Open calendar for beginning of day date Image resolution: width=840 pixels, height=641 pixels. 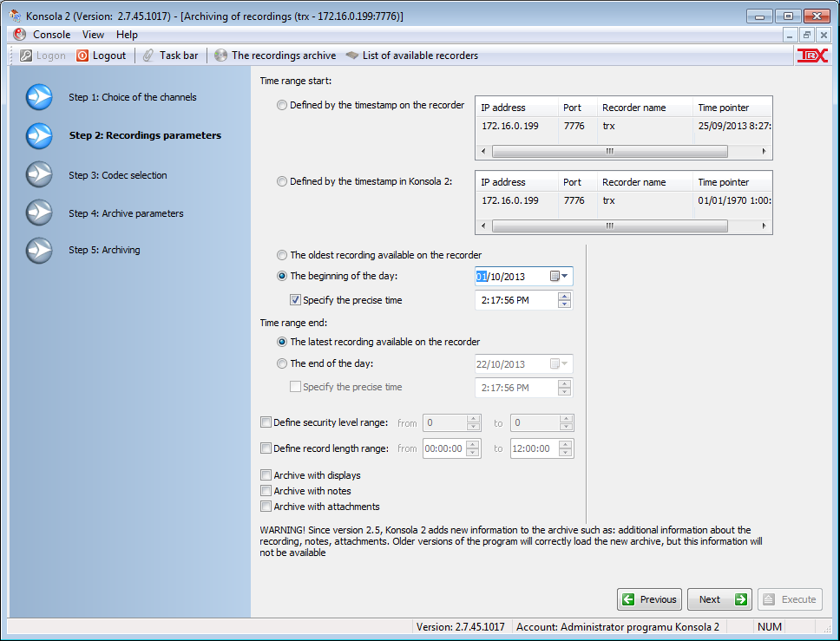tap(560, 277)
